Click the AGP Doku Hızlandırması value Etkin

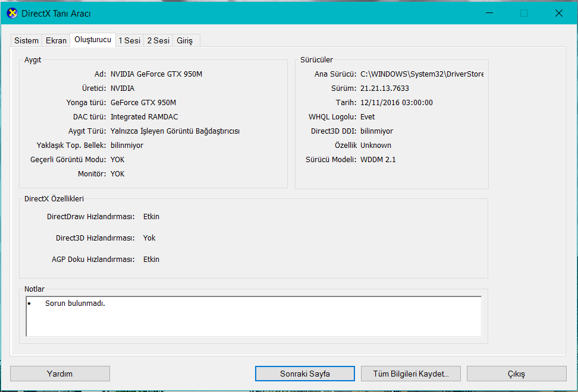pyautogui.click(x=151, y=260)
